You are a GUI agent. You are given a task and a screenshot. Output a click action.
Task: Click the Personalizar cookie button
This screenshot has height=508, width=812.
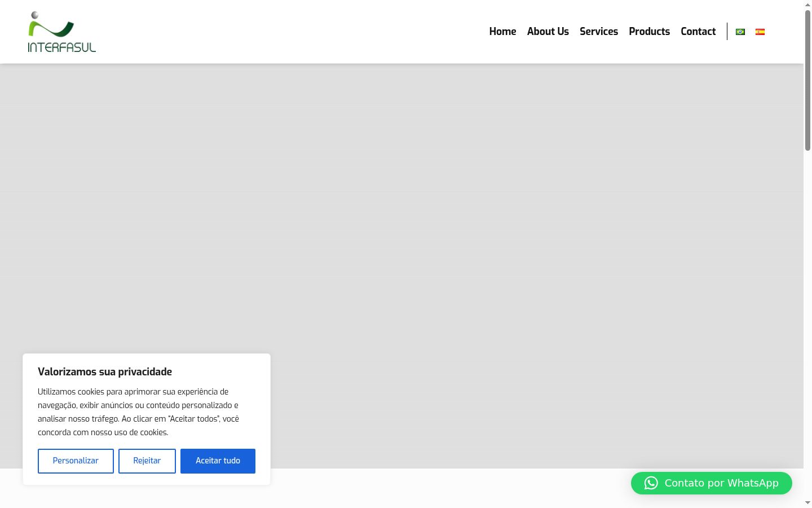[76, 461]
